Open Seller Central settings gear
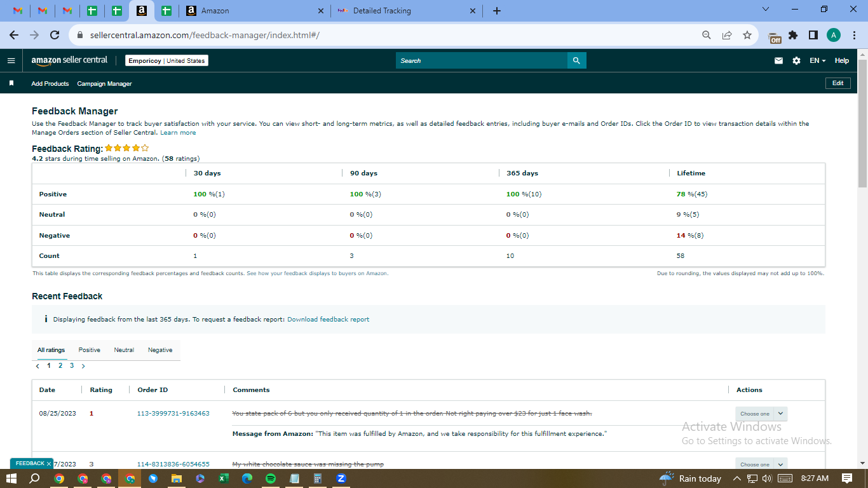Screen dimensions: 868x488 [x=796, y=60]
